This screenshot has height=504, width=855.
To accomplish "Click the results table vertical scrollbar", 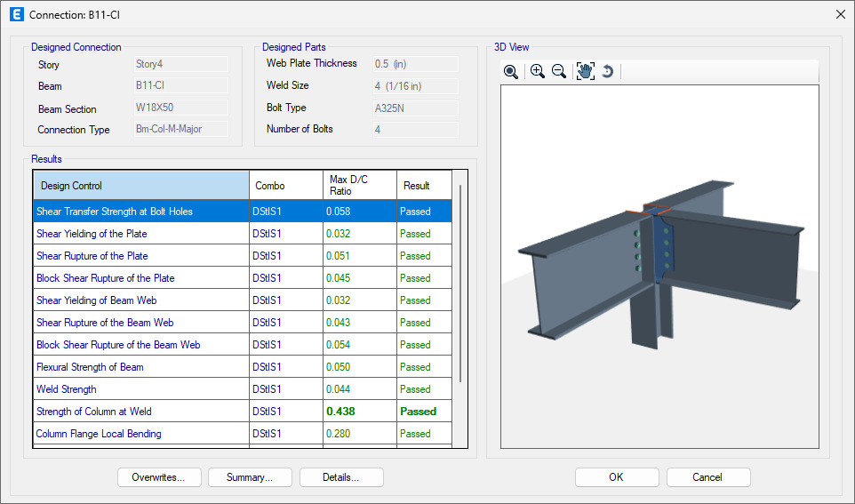I will tap(459, 284).
